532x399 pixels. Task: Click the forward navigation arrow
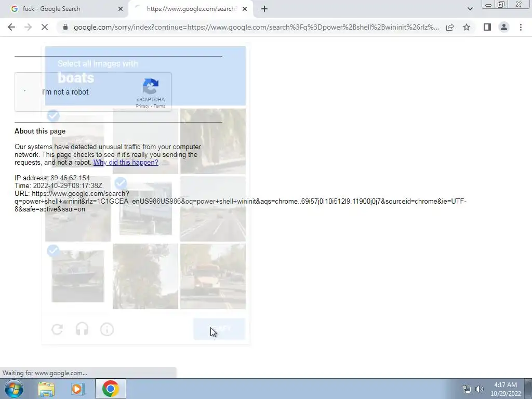pyautogui.click(x=28, y=27)
